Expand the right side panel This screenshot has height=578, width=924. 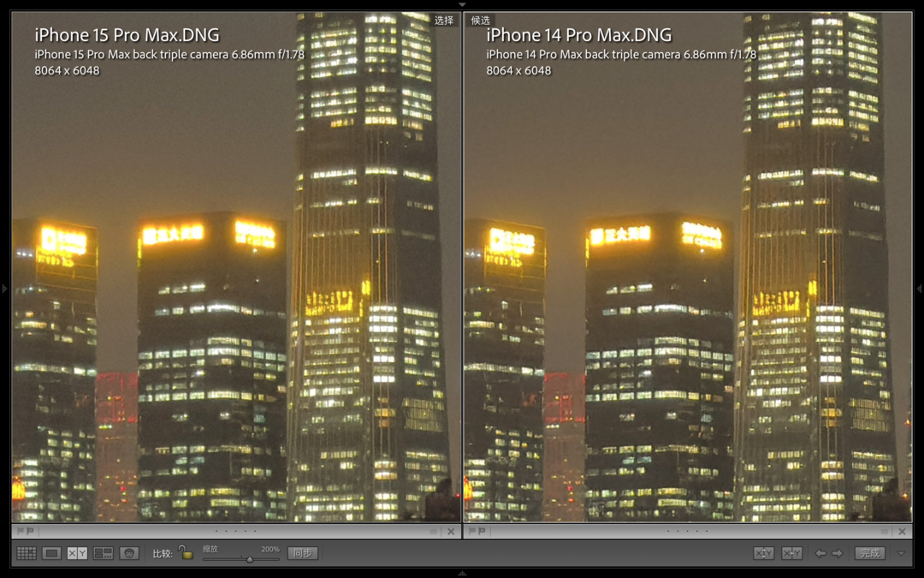[x=920, y=289]
